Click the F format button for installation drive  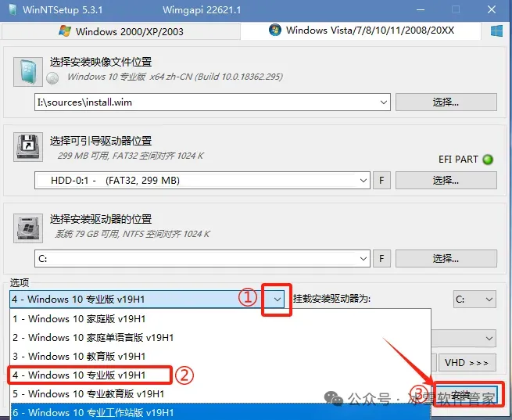pyautogui.click(x=381, y=259)
